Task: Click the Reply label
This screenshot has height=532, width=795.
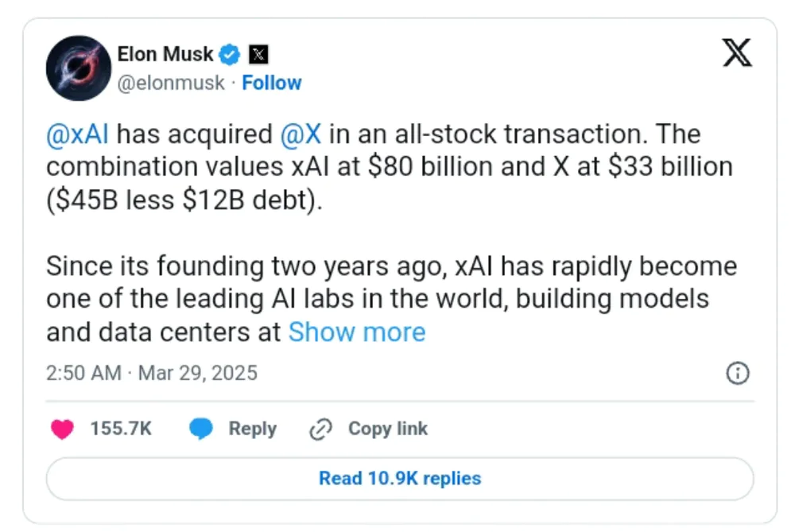Action: [252, 429]
